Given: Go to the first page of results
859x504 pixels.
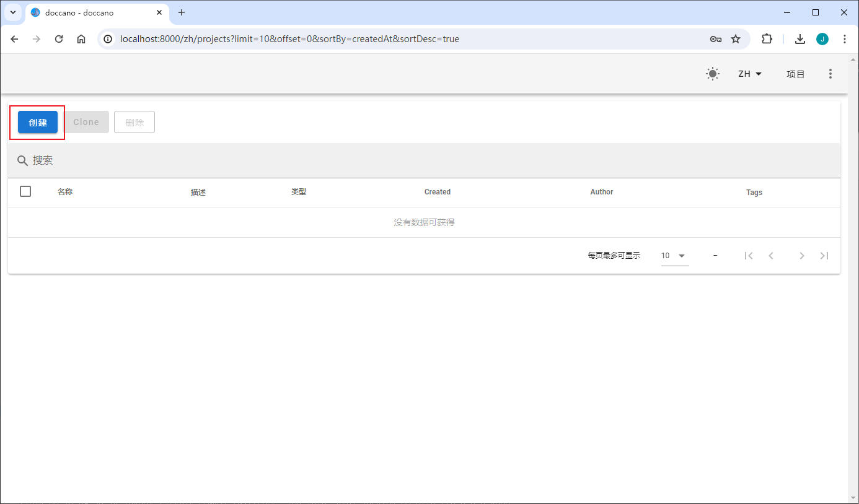Looking at the screenshot, I should (749, 255).
